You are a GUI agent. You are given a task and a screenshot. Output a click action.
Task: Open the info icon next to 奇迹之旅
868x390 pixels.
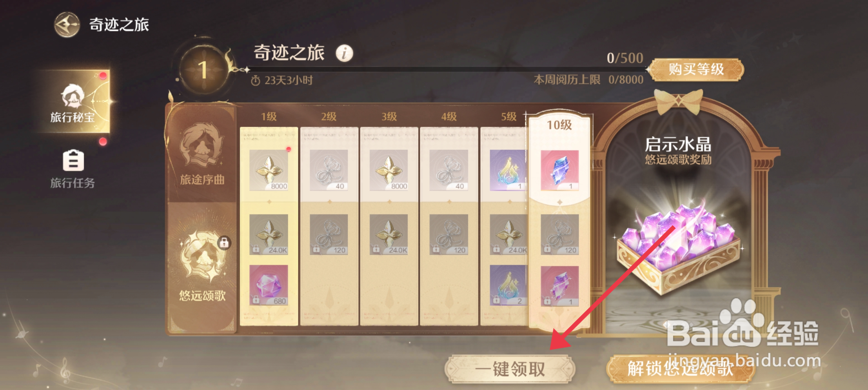(344, 53)
